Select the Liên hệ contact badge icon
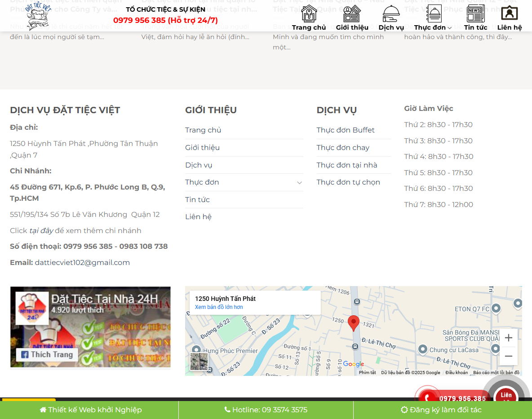 pos(509,14)
